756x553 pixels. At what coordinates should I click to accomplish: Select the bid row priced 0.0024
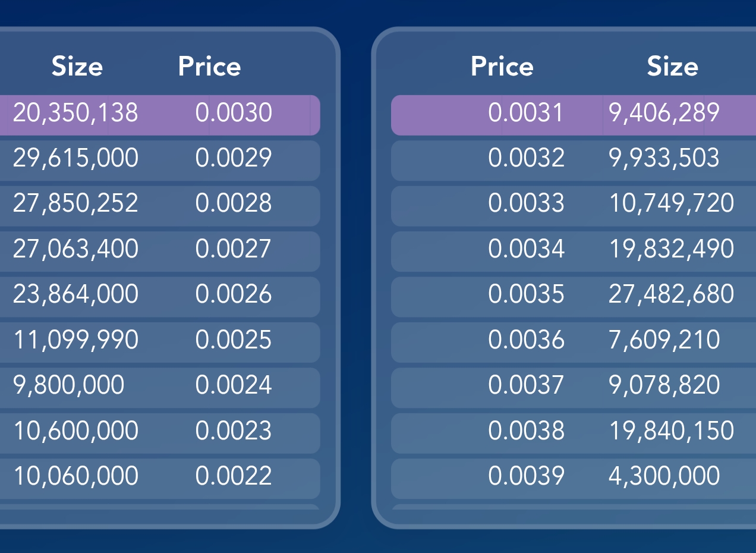click(x=160, y=388)
